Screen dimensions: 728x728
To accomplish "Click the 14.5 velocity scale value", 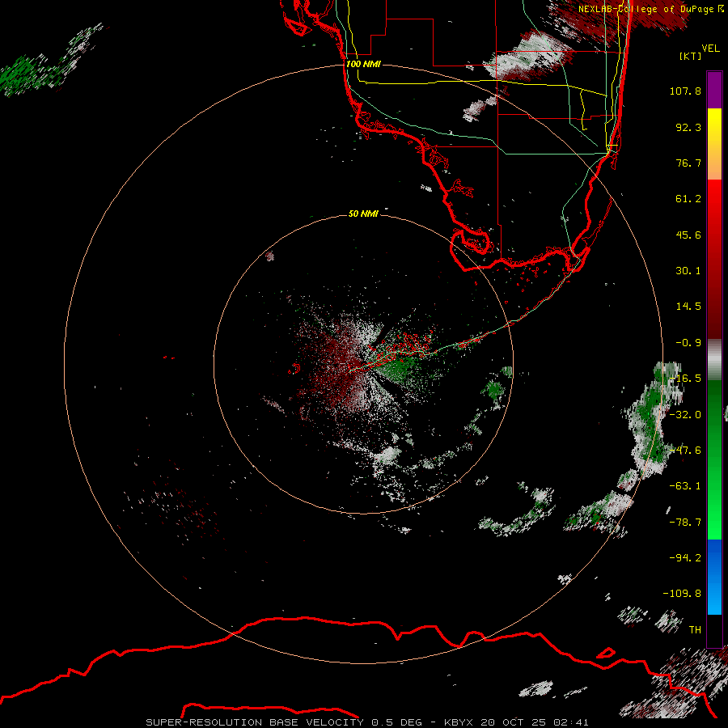I will [688, 307].
